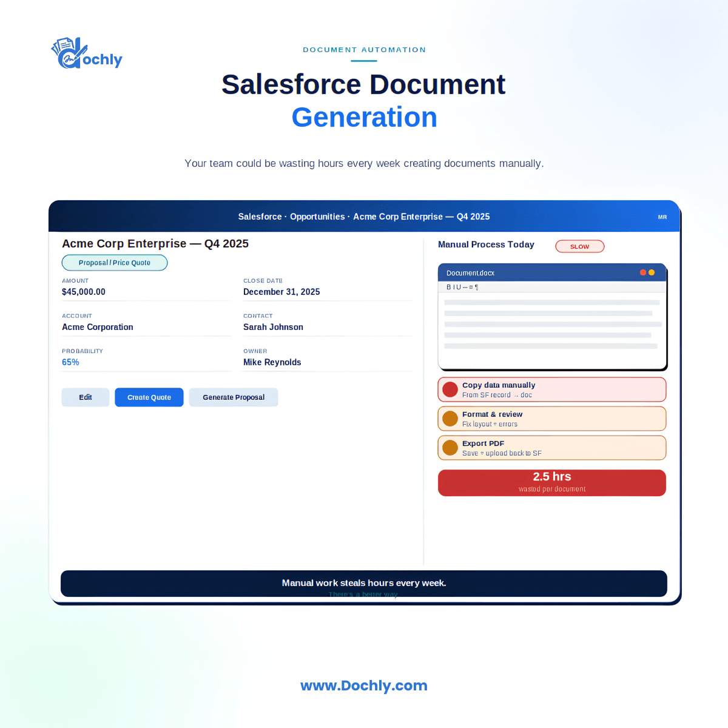Viewport: 728px width, 728px height.
Task: Click the document body in Document.docx
Action: pyautogui.click(x=552, y=331)
